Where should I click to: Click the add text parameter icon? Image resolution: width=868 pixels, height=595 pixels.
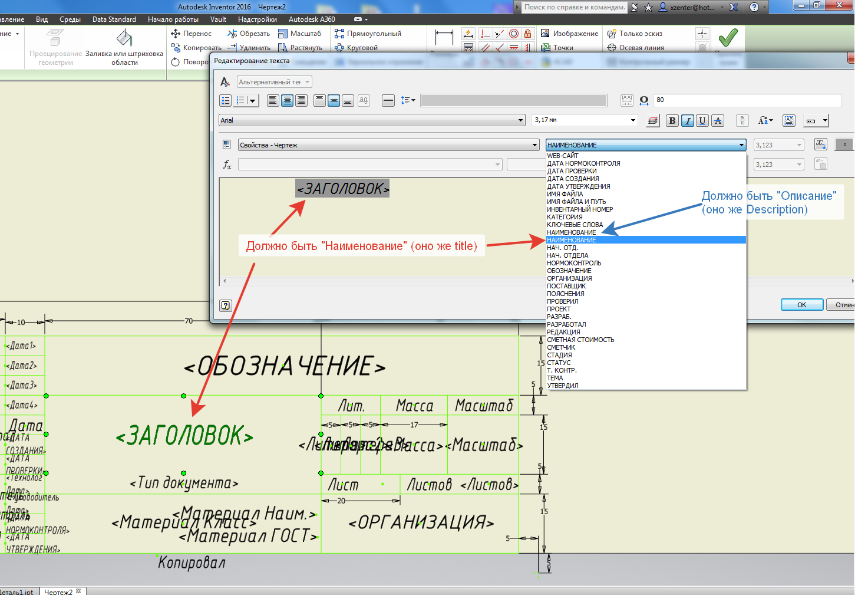point(820,144)
